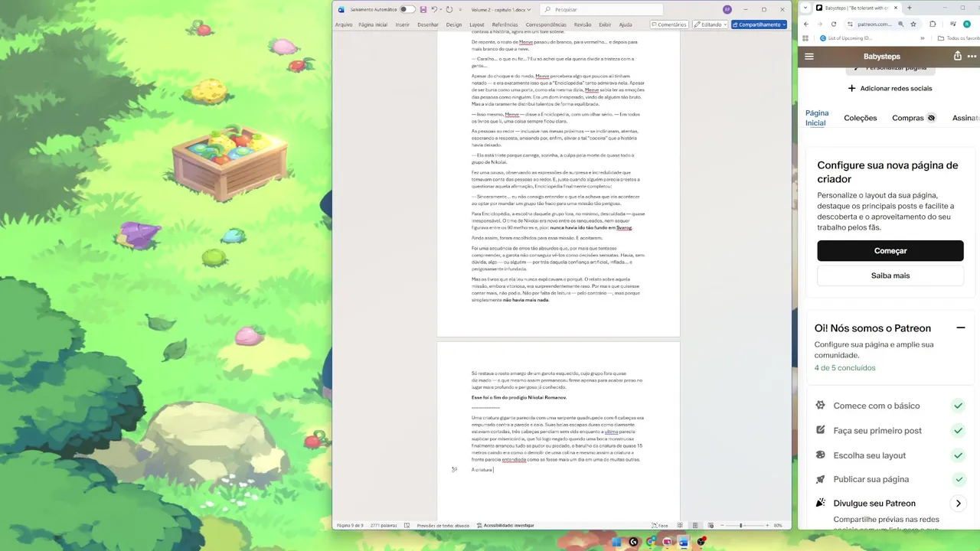980x551 pixels.
Task: Bookmark this page with the star icon
Action: [913, 24]
